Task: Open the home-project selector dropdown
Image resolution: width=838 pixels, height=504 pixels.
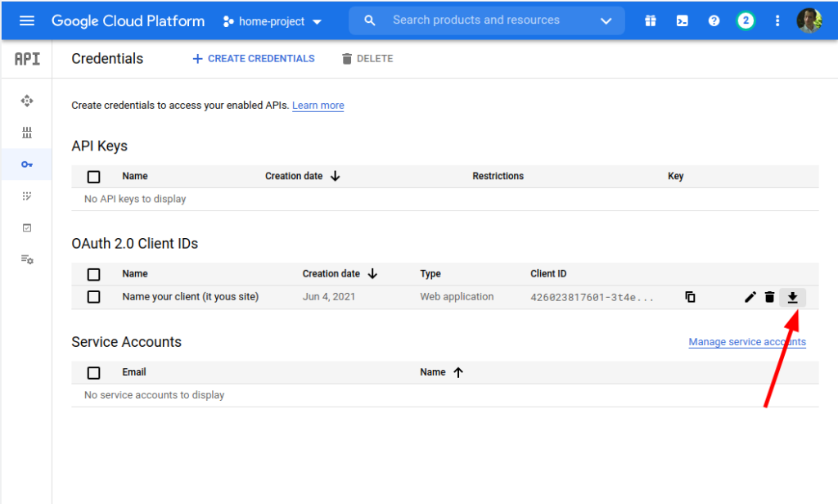Action: point(273,21)
